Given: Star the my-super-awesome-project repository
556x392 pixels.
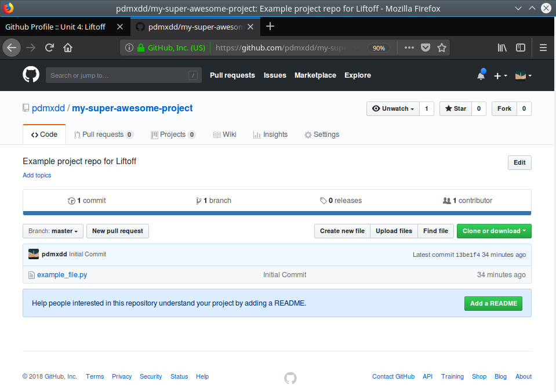Looking at the screenshot, I should pyautogui.click(x=455, y=108).
